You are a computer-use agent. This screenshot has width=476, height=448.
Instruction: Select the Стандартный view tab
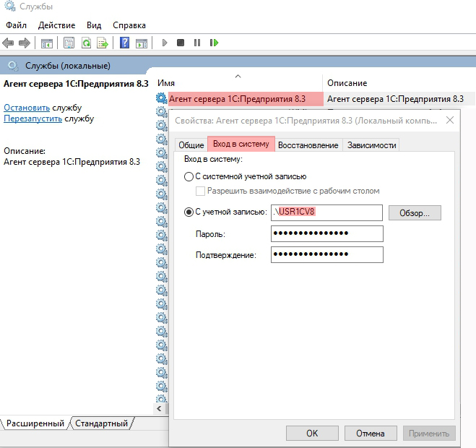pyautogui.click(x=101, y=423)
